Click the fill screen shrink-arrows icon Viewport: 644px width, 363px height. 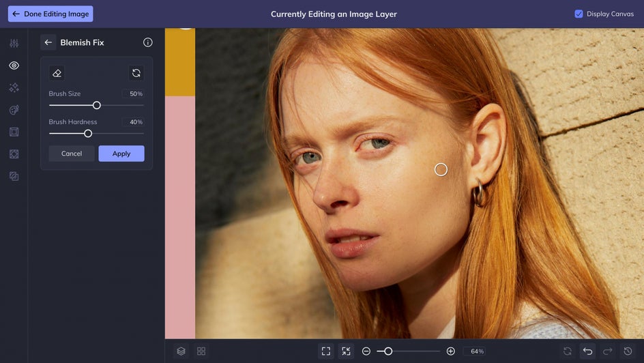click(347, 351)
